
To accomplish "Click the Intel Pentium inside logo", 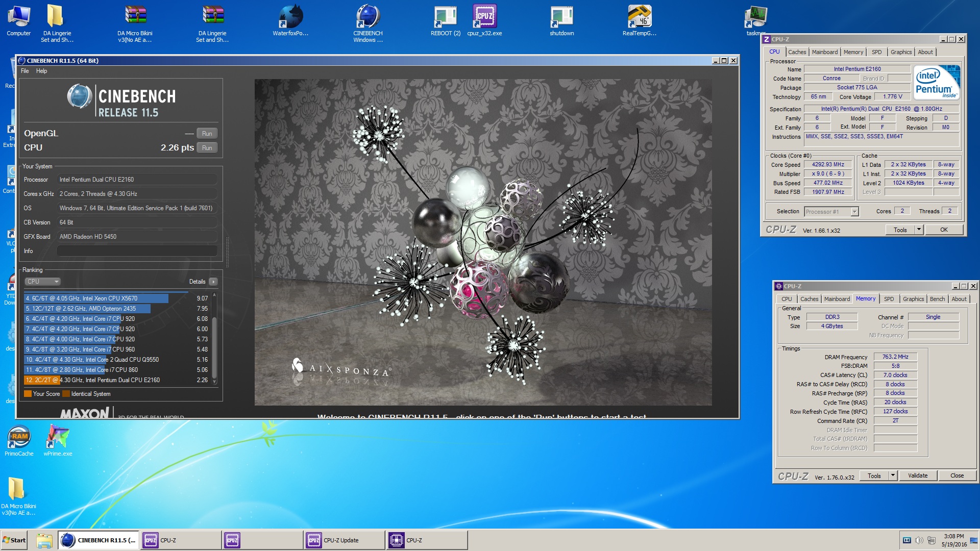I will tap(937, 82).
